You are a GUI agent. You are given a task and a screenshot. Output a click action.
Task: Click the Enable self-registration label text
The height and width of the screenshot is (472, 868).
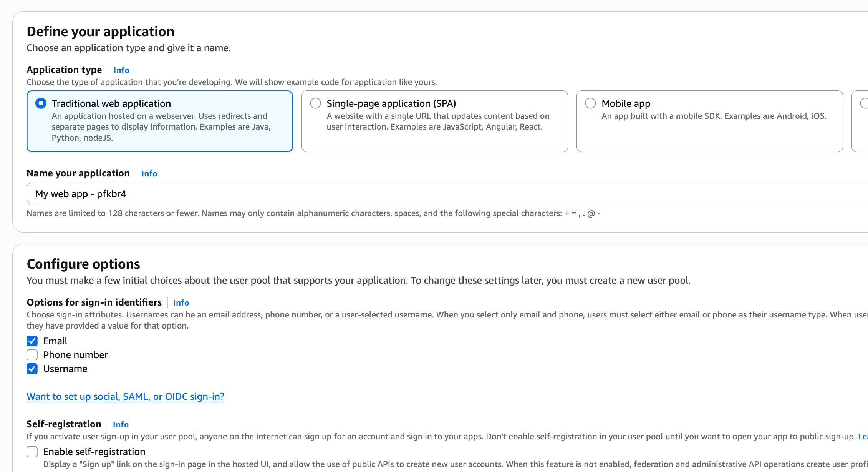tap(94, 452)
